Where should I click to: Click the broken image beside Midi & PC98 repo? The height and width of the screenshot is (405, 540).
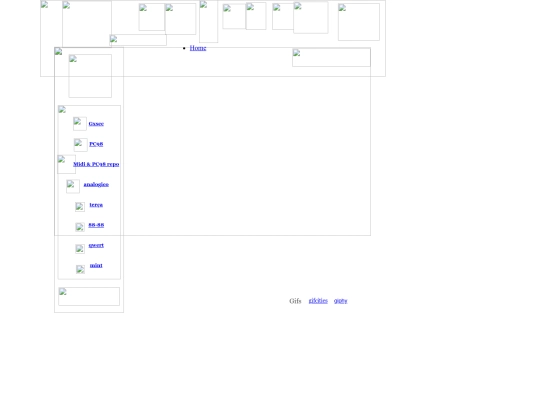[x=66, y=164]
